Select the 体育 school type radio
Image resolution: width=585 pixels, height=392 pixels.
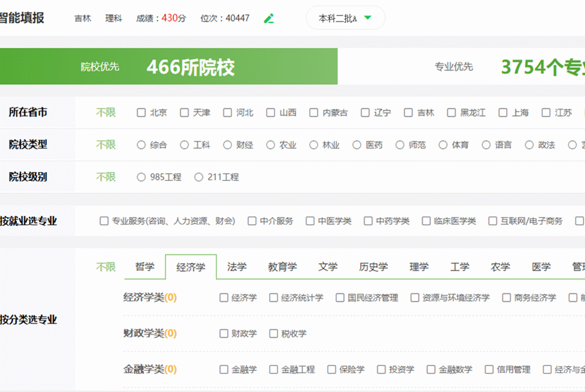[443, 145]
